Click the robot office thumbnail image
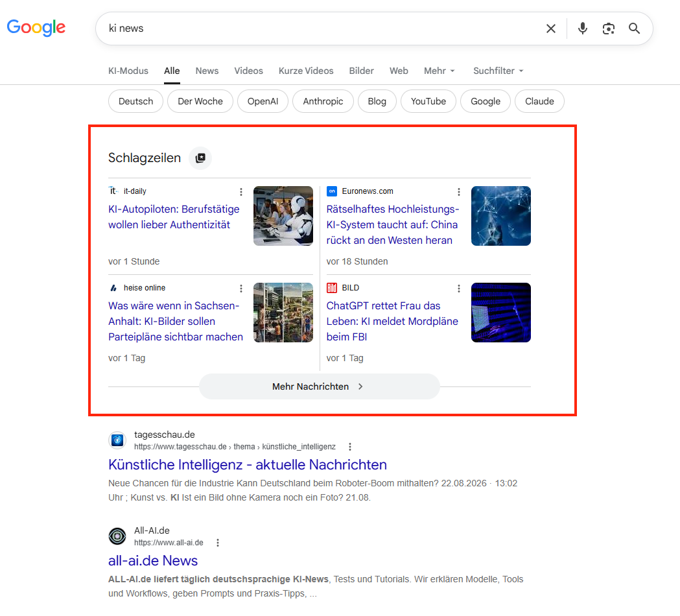The image size is (680, 616). pos(283,216)
